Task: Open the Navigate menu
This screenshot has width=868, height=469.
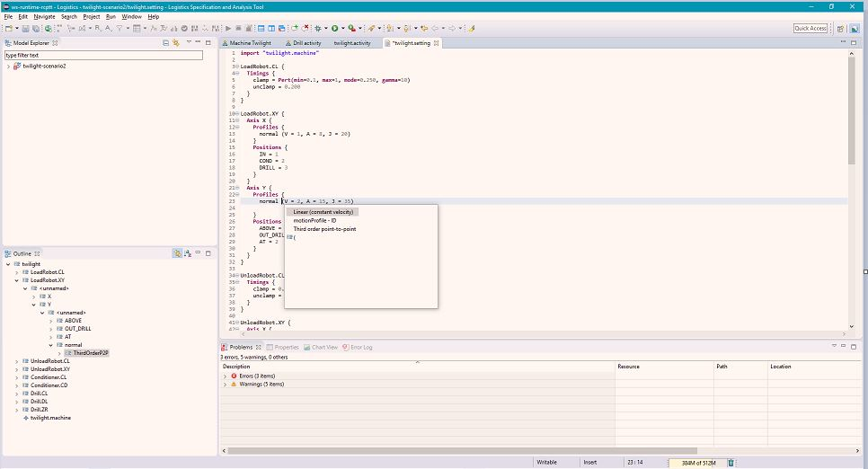Action: click(44, 17)
